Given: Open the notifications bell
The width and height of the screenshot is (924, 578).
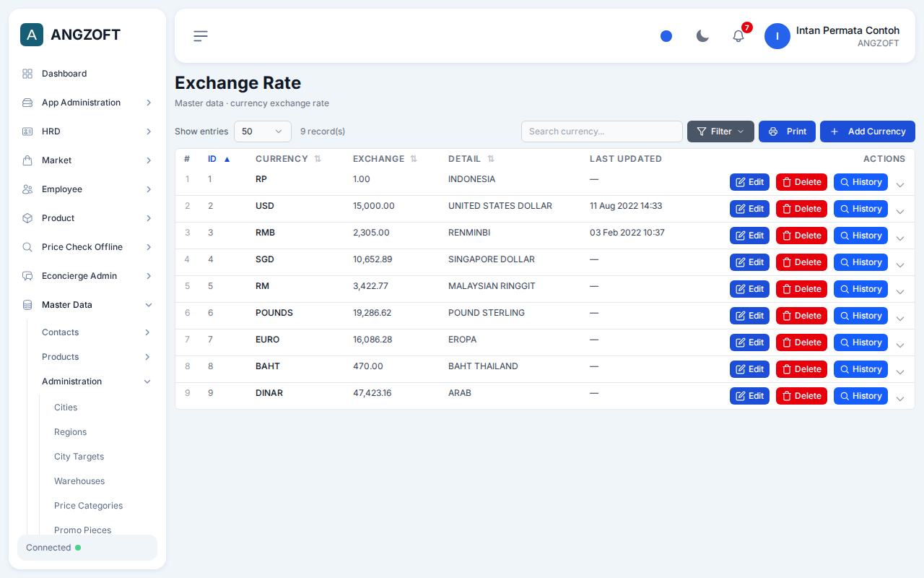Looking at the screenshot, I should [738, 36].
